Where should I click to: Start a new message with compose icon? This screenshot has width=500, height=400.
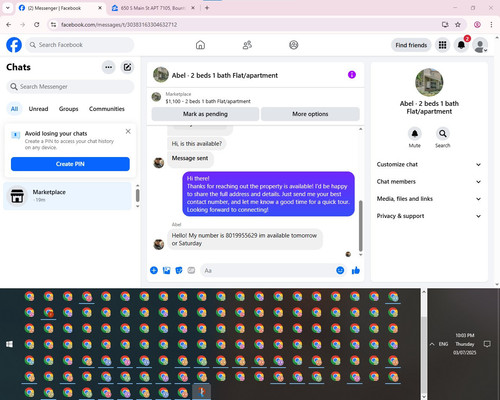point(127,67)
